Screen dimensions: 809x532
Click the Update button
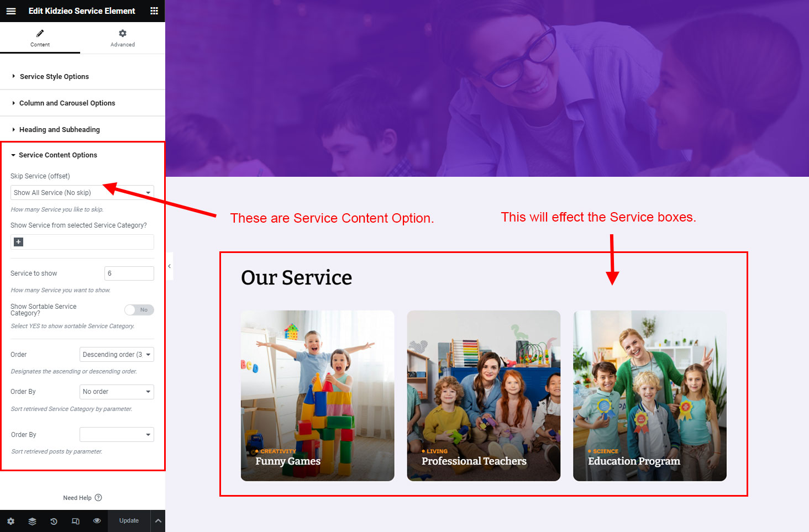(129, 521)
